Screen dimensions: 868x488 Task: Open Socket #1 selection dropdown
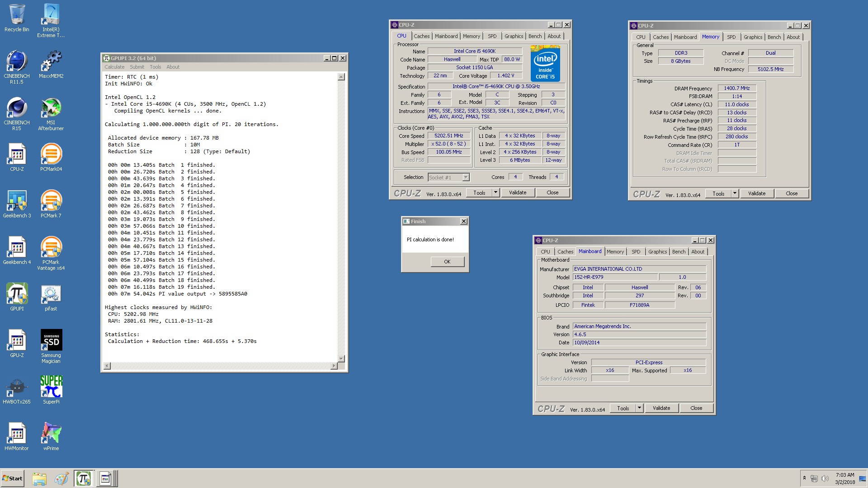tap(448, 178)
